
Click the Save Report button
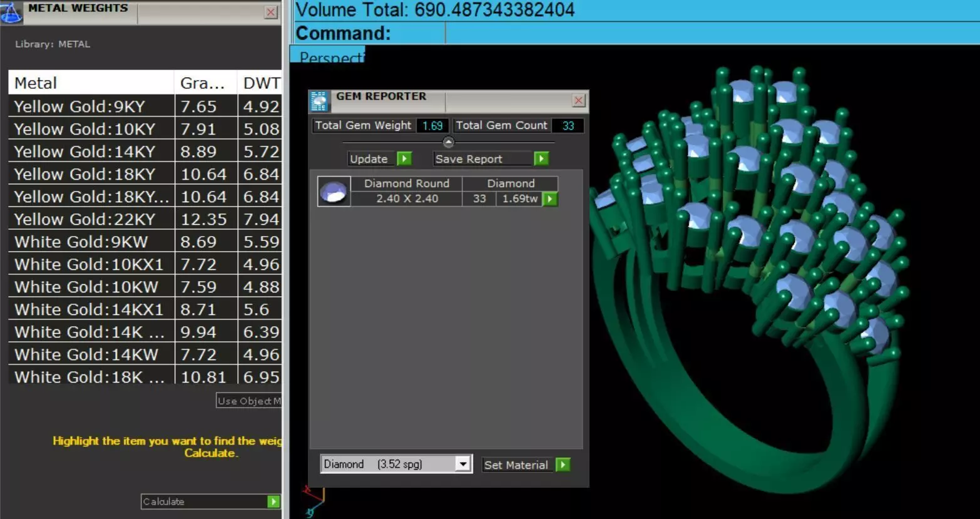[x=484, y=159]
